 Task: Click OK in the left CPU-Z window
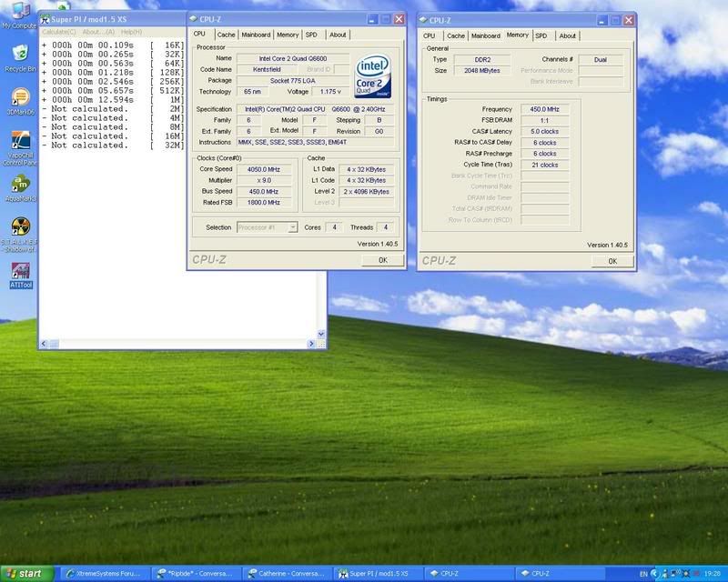(382, 260)
